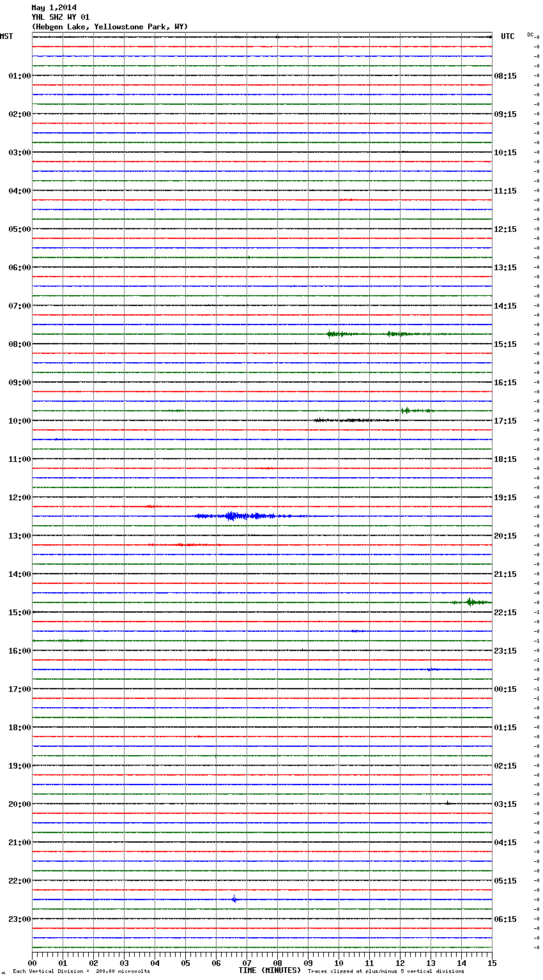Image resolution: width=543 pixels, height=980 pixels.
Task: Click the 03:00 MST time label
Action: pos(20,153)
